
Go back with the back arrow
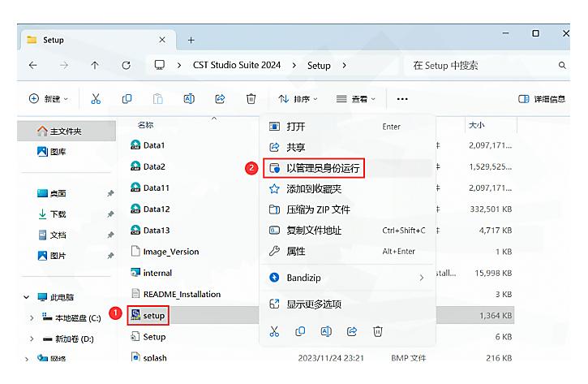[33, 65]
